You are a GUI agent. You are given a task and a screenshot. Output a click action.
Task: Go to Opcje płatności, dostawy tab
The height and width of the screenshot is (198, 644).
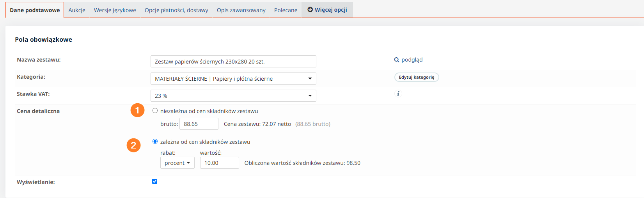pyautogui.click(x=176, y=10)
